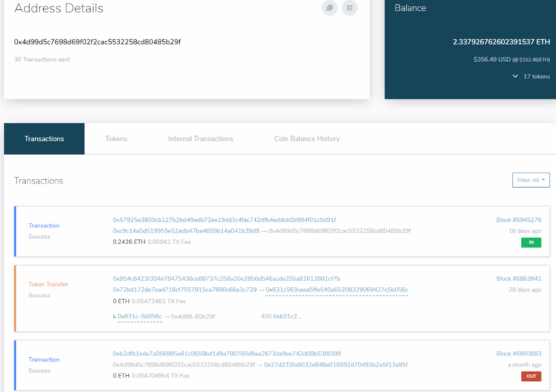This screenshot has height=392, width=556.
Task: Open the Filter: All dropdown
Action: [x=531, y=180]
